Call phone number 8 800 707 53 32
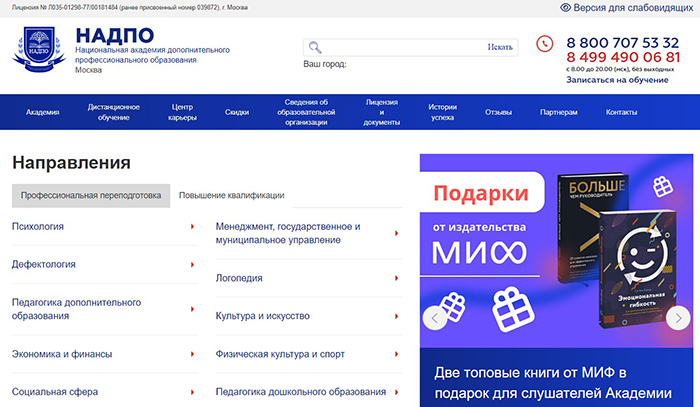700x407 pixels. click(x=622, y=42)
